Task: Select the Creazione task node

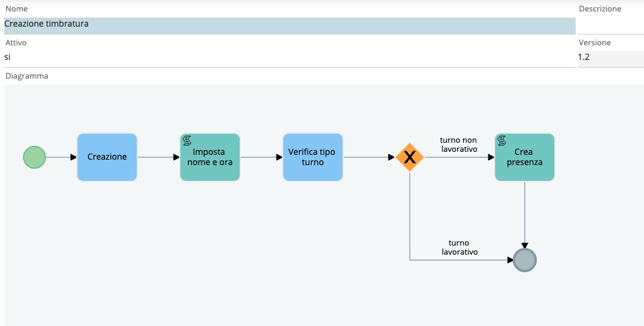Action: point(107,157)
